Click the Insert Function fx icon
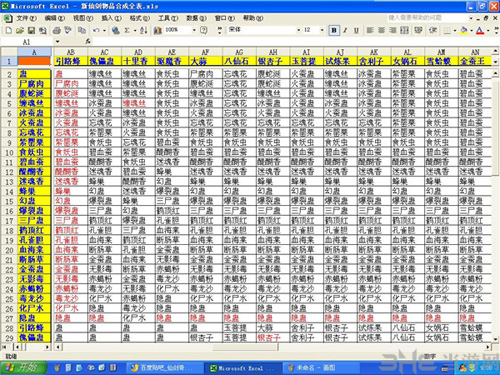Viewport: 500px width, 375px height. pyautogui.click(x=88, y=41)
